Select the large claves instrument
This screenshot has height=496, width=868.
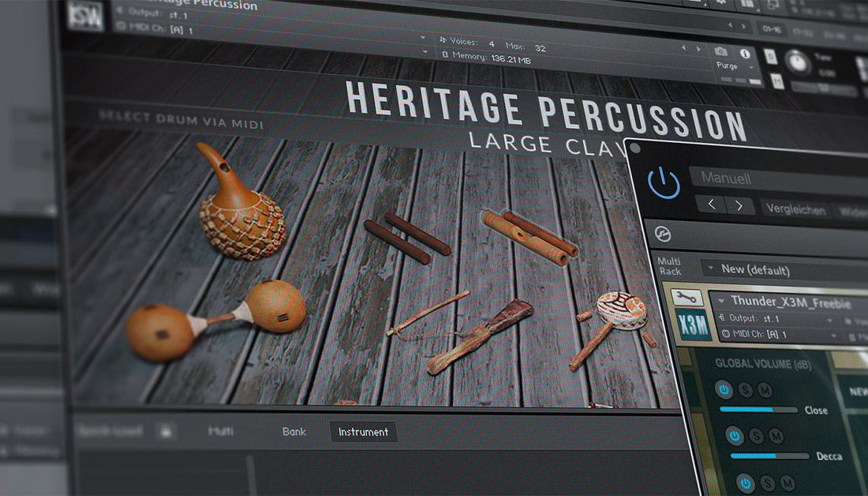[x=529, y=237]
